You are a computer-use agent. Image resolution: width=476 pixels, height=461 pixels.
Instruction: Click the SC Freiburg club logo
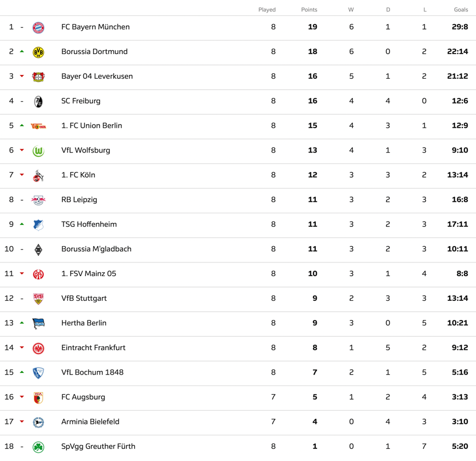click(x=38, y=102)
